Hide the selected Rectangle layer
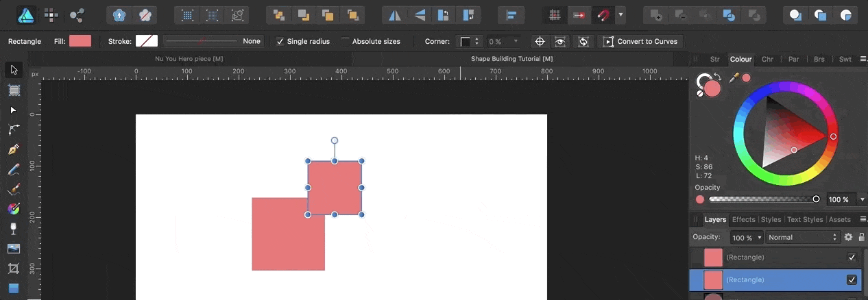The width and height of the screenshot is (868, 300). 852,280
